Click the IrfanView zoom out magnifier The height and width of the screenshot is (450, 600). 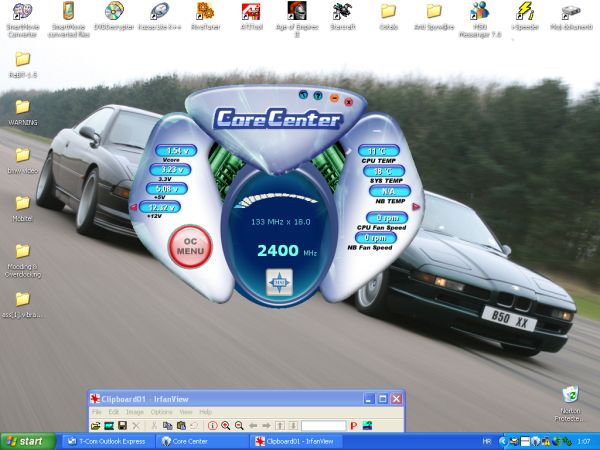click(x=239, y=426)
